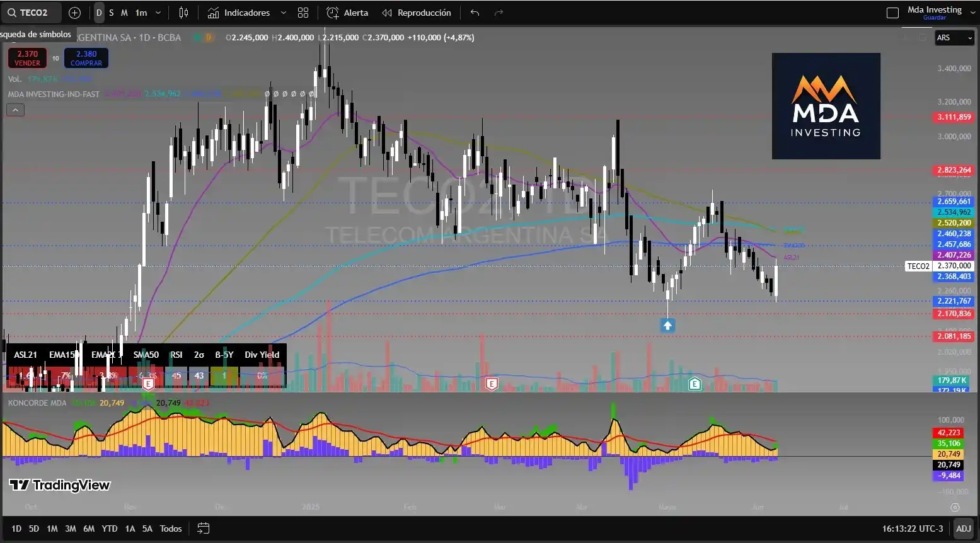Click the 2.407,226 magenta price label
This screenshot has height=543, width=980.
[x=954, y=255]
